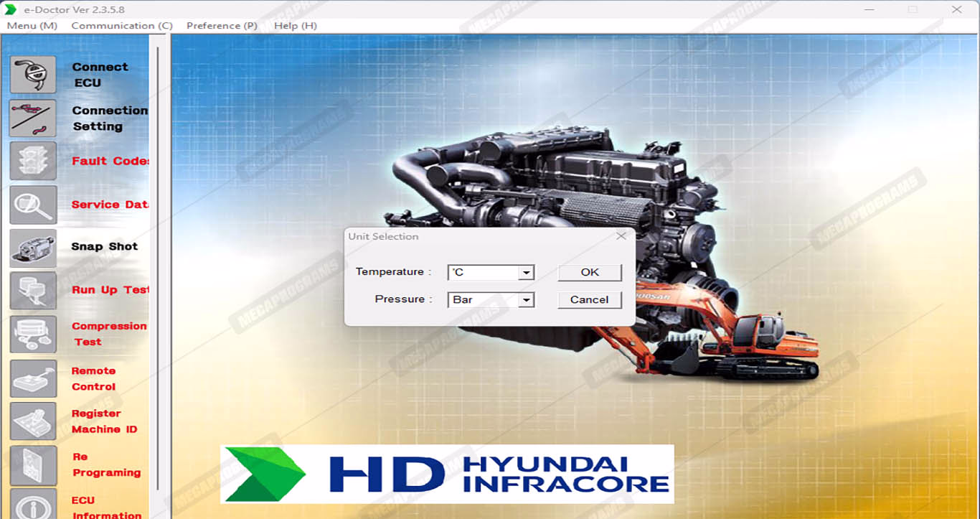Screen dimensions: 980x519
Task: Open the Help (H) menu
Action: pyautogui.click(x=295, y=26)
